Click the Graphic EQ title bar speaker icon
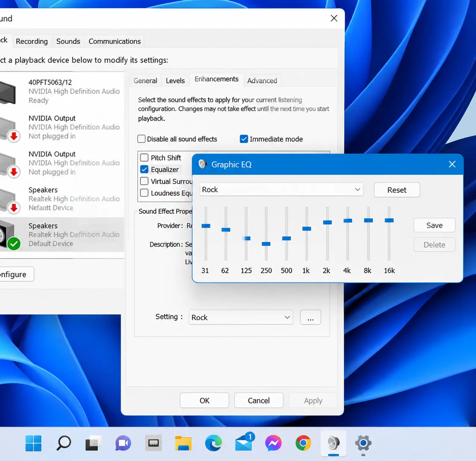 pos(202,164)
